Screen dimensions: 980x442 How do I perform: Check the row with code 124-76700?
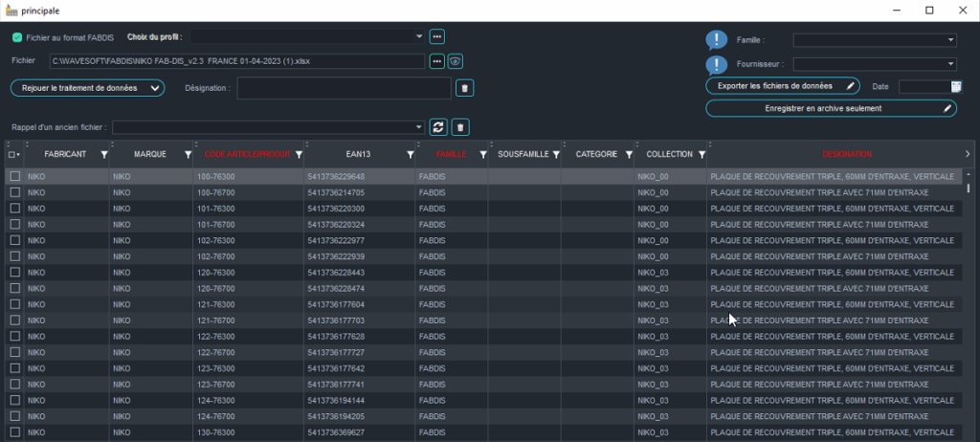point(15,416)
